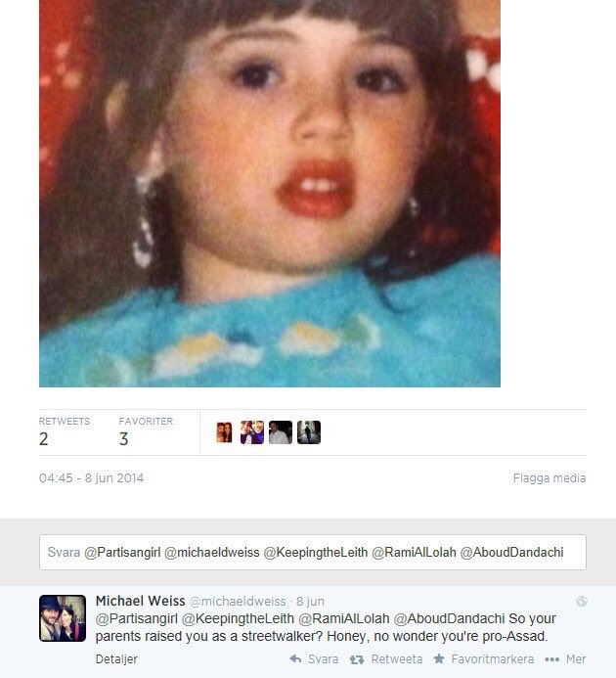The image size is (616, 678).
Task: Expand Detaljer on Michael Weiss tweet
Action: (116, 659)
